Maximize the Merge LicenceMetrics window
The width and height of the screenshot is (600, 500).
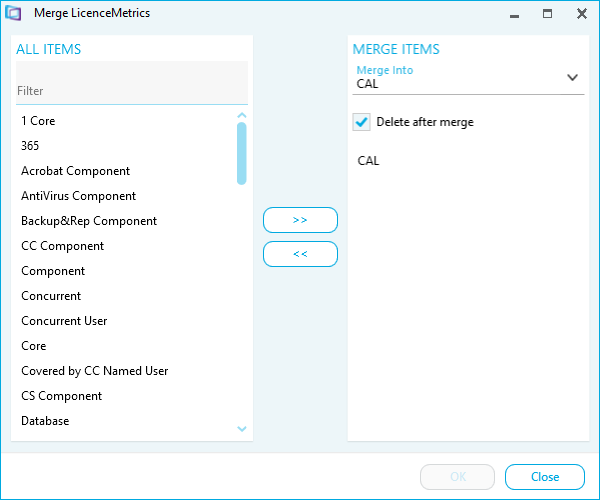[548, 14]
